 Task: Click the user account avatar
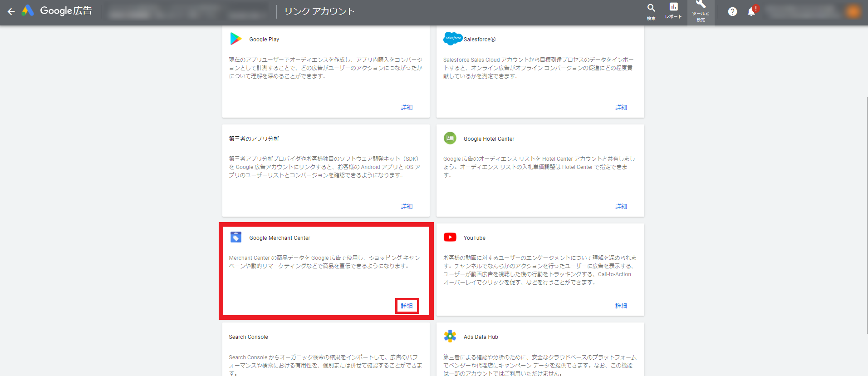tap(853, 12)
